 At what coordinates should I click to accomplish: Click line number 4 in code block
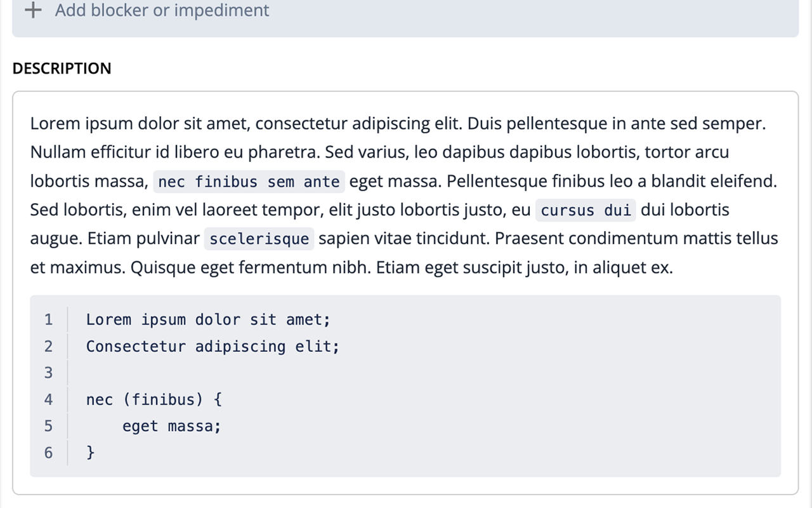(48, 399)
